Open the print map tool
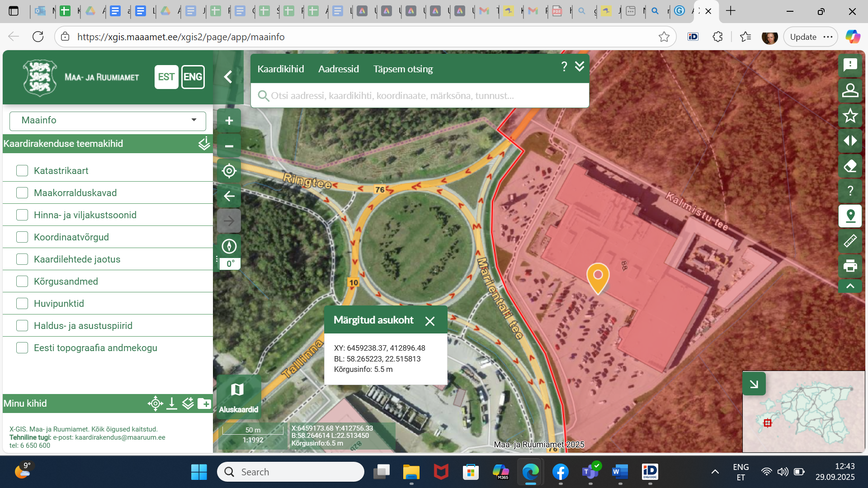 850,266
